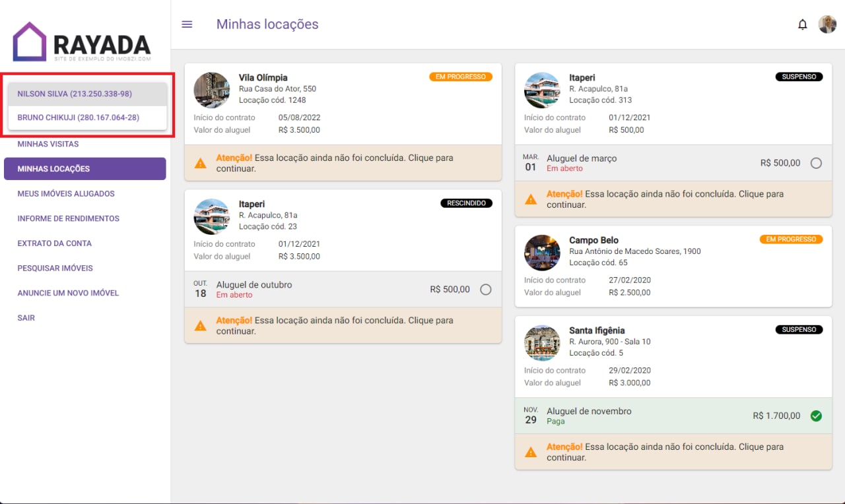Continue Itaperi cód. 313 rental via Atenção banner
The image size is (845, 504).
[673, 199]
